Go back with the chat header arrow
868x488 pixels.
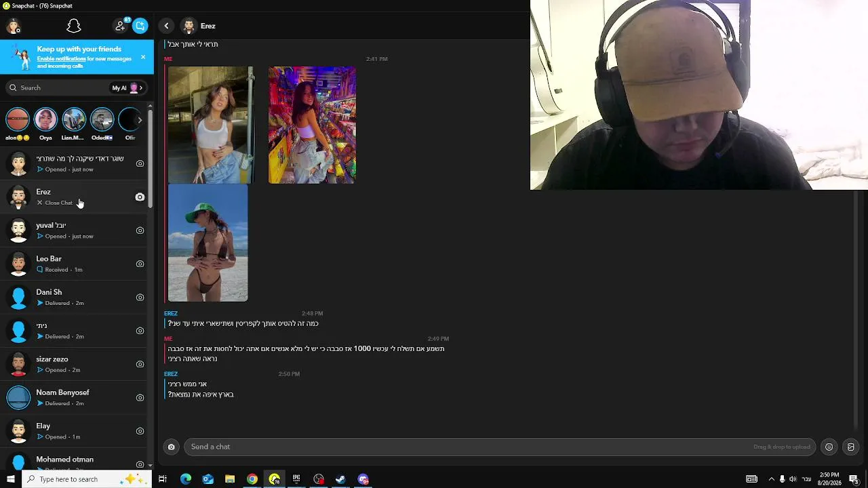pyautogui.click(x=166, y=26)
